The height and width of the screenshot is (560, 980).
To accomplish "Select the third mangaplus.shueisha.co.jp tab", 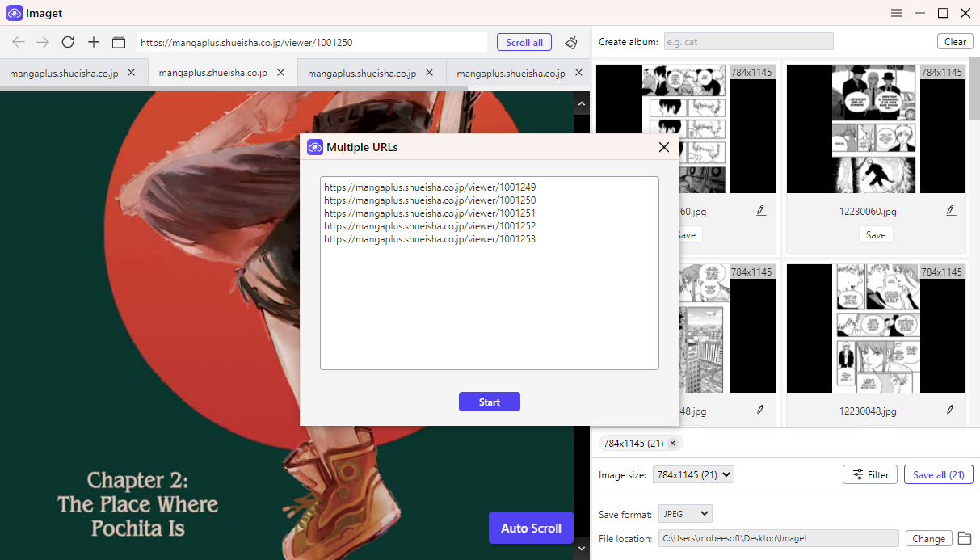I will tap(362, 73).
